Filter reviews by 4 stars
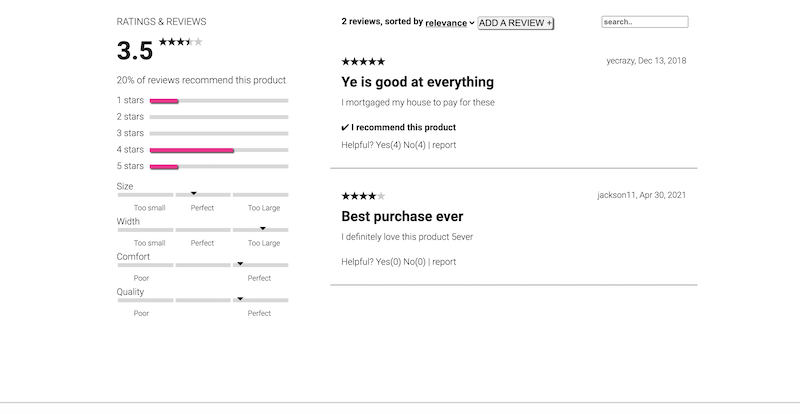Screen dimensions: 800x414 coord(130,150)
